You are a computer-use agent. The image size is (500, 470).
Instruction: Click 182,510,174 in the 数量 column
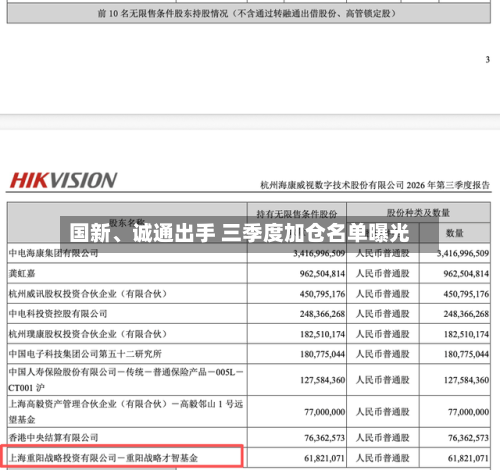click(x=466, y=334)
